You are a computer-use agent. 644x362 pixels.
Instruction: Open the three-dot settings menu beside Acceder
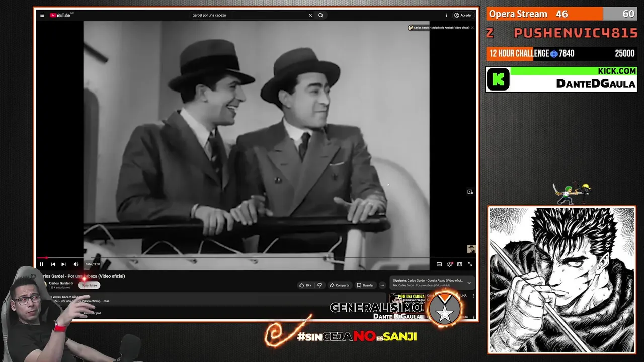[446, 15]
